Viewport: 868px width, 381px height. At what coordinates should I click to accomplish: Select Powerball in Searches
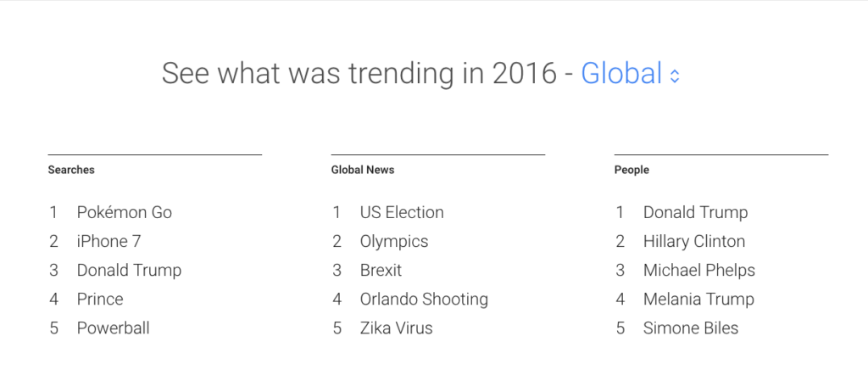114,328
